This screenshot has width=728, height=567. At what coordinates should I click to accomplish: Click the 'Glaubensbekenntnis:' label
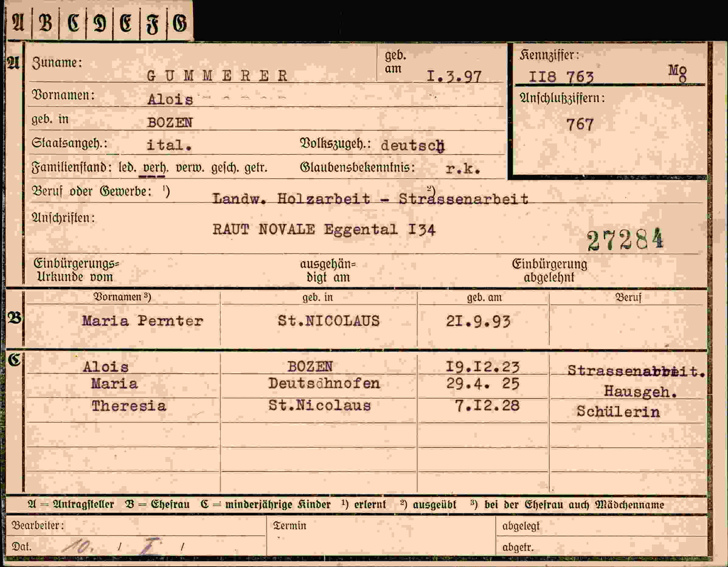(358, 167)
